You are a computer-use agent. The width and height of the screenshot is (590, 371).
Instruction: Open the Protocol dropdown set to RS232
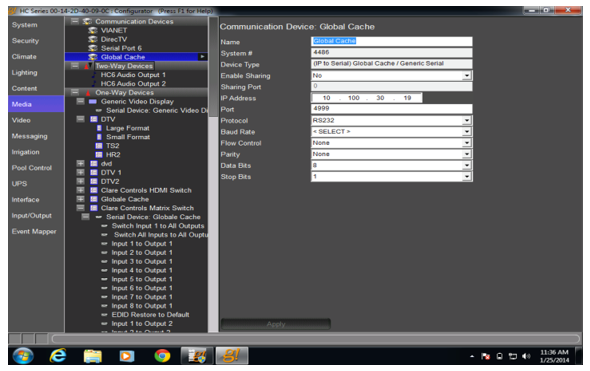tap(467, 120)
